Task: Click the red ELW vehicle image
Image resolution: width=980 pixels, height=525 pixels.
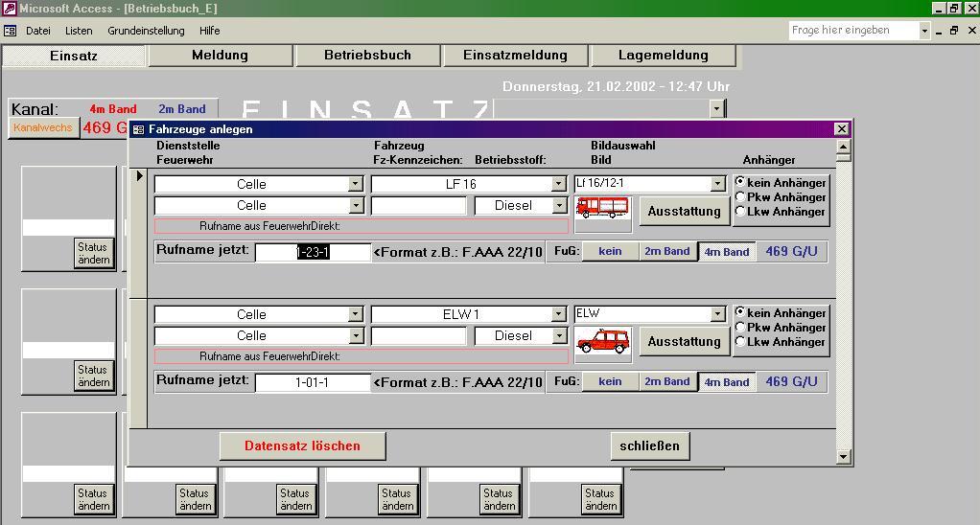Action: point(603,340)
